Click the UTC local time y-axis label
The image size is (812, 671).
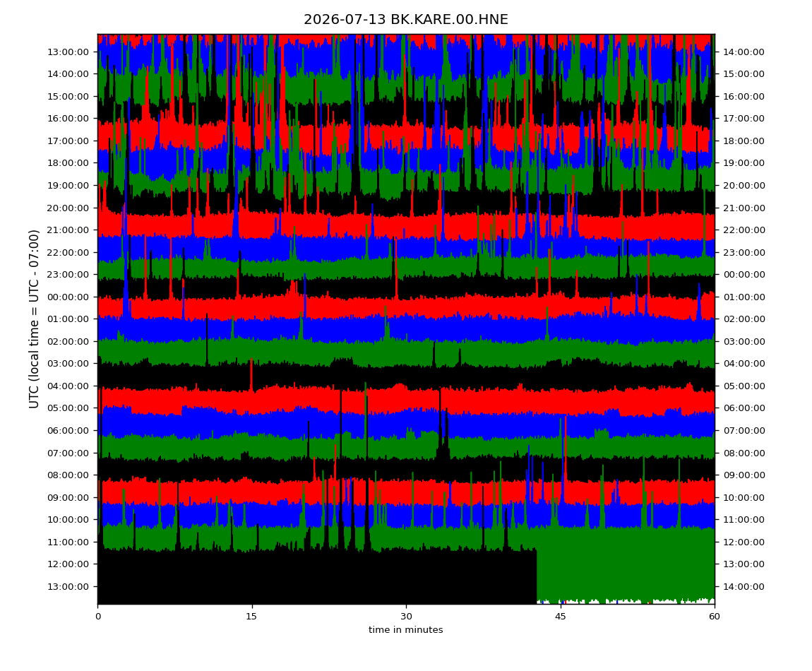[x=34, y=319]
